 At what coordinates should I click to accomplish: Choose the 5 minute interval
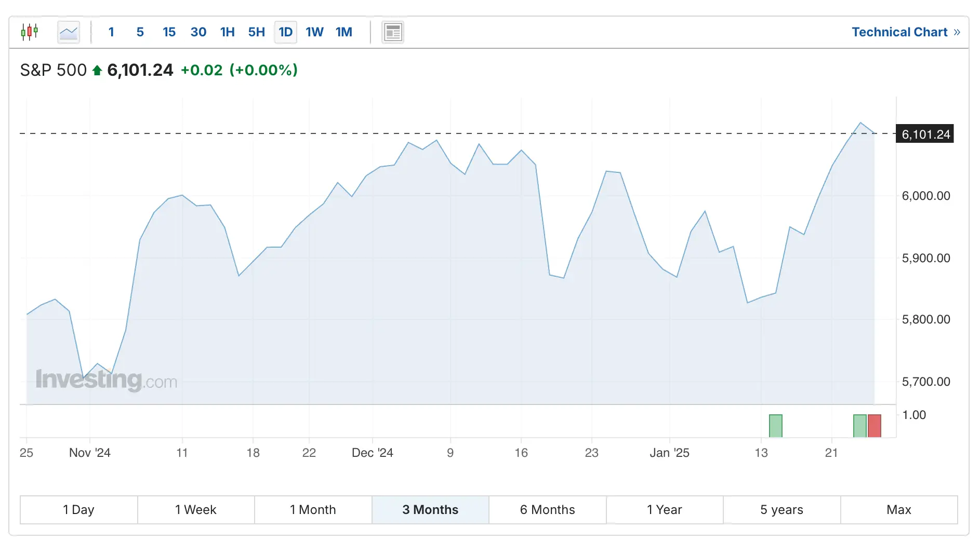click(x=140, y=32)
